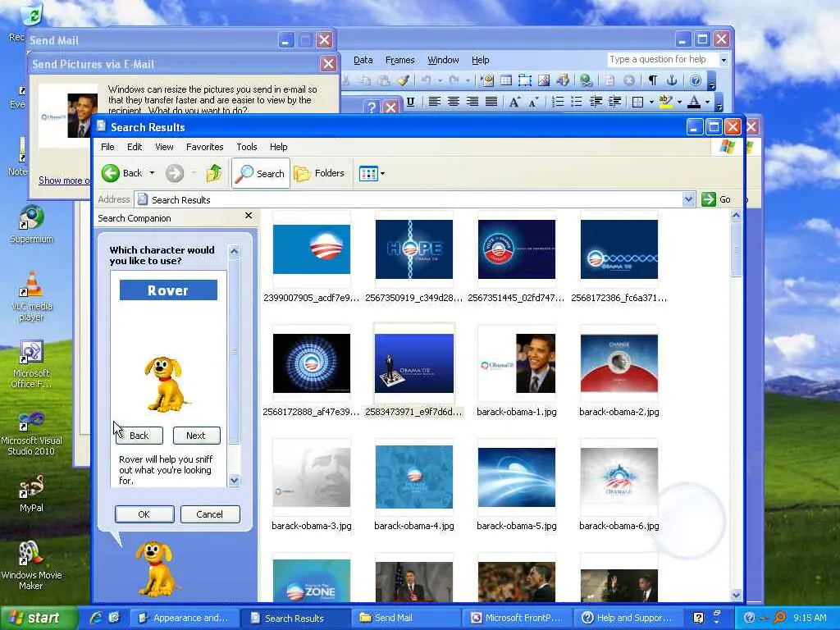Open the Back button history dropdown arrow
Screen dimensions: 840x630
pyautogui.click(x=152, y=173)
